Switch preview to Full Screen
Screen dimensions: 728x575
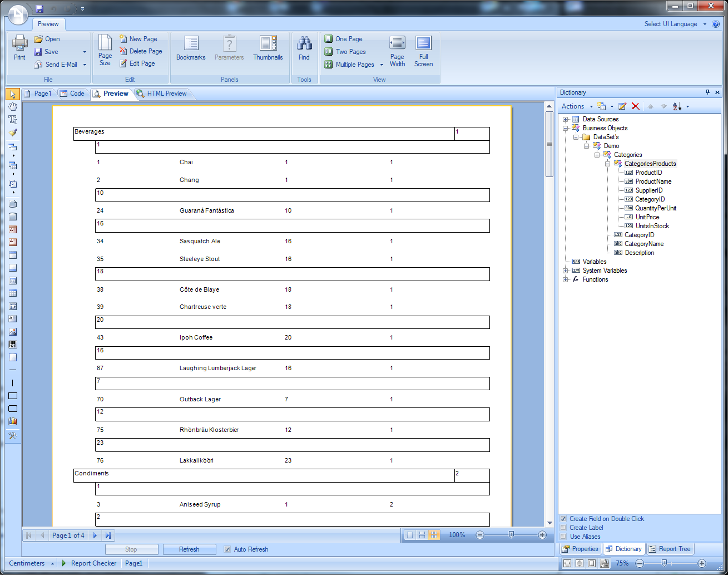423,51
